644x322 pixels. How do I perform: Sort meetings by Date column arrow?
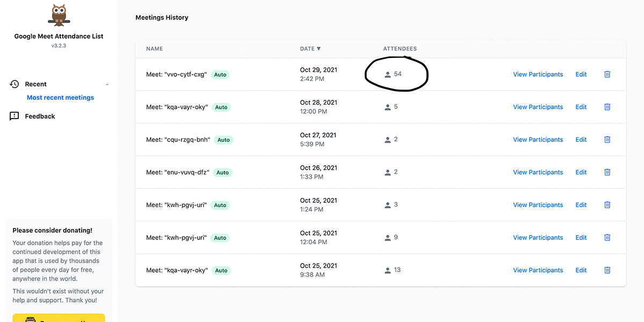pyautogui.click(x=319, y=49)
